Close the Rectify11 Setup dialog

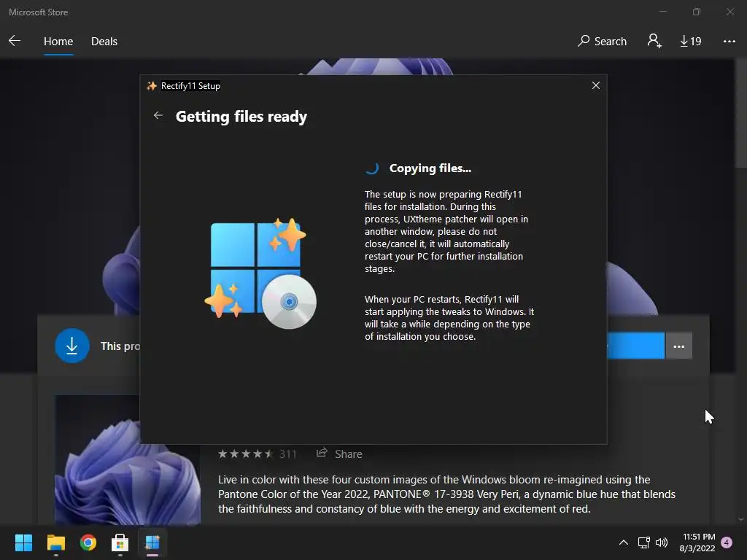(595, 85)
